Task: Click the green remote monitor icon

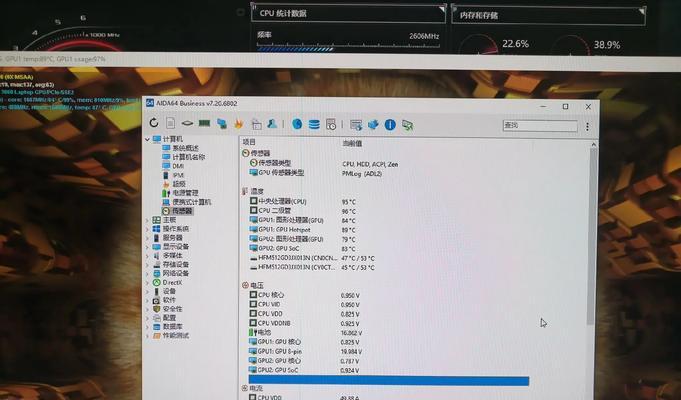Action: click(x=407, y=126)
